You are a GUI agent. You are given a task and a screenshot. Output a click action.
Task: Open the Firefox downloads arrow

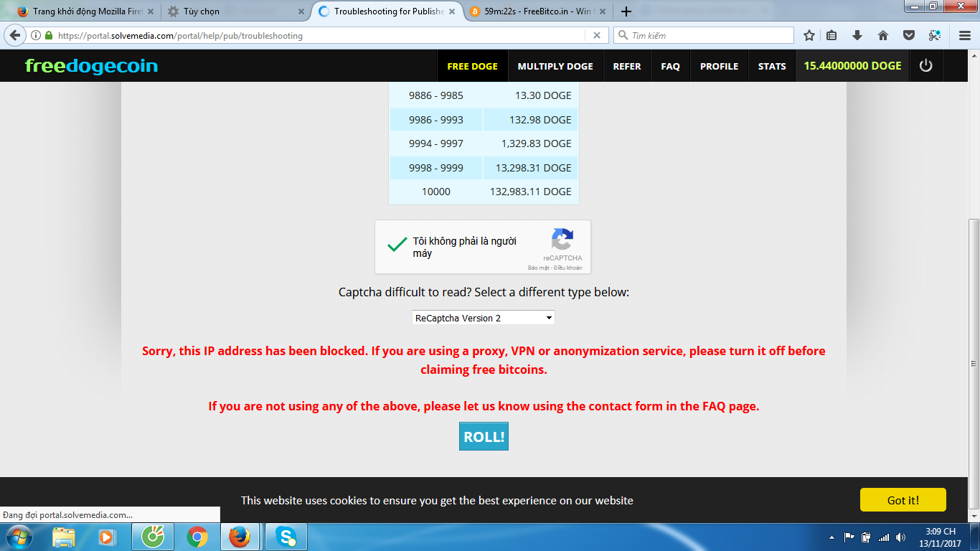coord(857,35)
